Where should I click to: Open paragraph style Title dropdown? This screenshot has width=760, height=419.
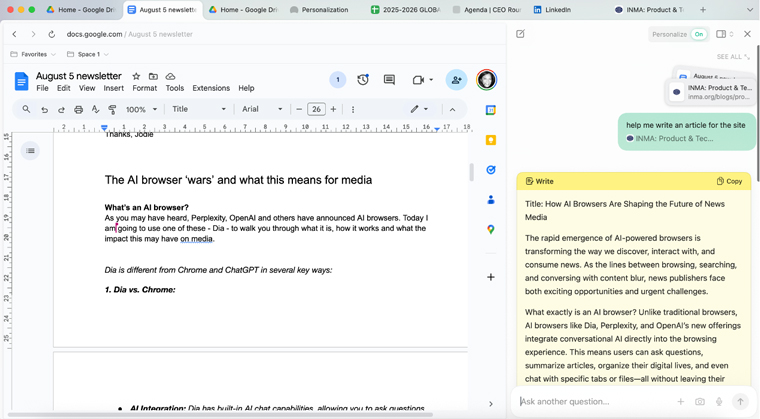tap(199, 109)
